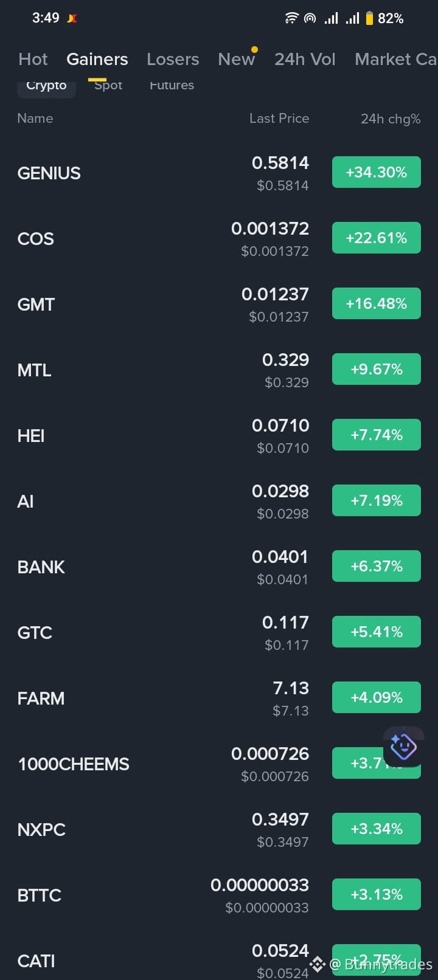Switch to the Losers tab
The height and width of the screenshot is (980, 438).
(x=173, y=59)
